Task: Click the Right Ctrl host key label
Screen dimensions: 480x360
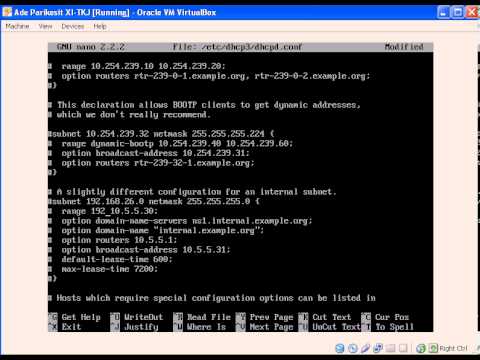Action: [x=453, y=348]
